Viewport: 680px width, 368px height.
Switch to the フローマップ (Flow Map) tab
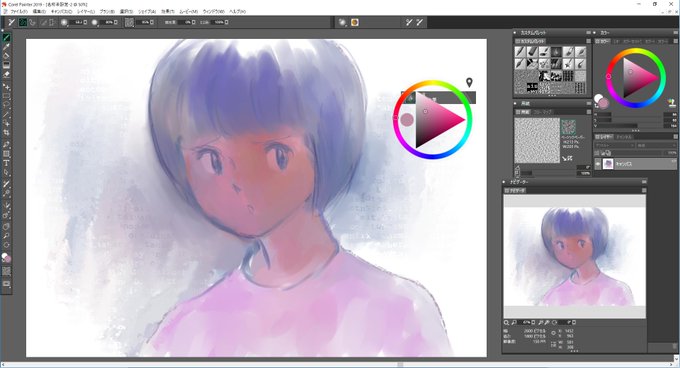pyautogui.click(x=542, y=112)
